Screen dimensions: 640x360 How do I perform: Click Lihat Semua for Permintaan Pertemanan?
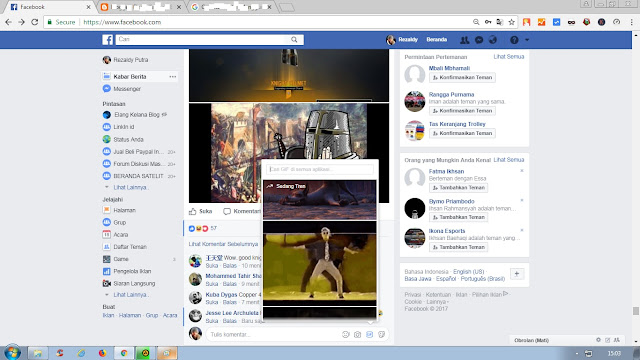509,57
